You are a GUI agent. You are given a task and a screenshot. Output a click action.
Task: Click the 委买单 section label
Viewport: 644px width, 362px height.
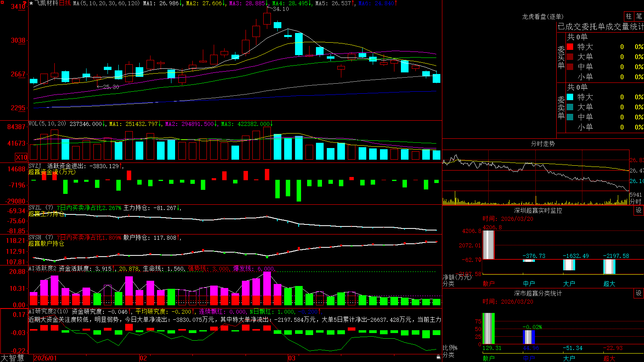pyautogui.click(x=561, y=58)
